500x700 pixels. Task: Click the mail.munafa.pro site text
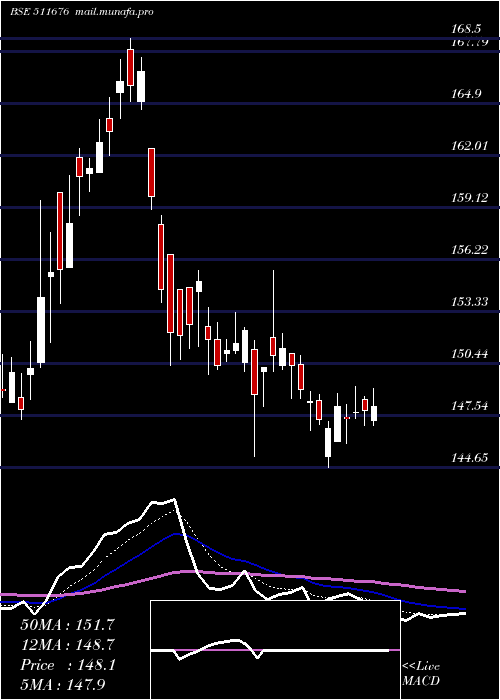[x=113, y=12]
